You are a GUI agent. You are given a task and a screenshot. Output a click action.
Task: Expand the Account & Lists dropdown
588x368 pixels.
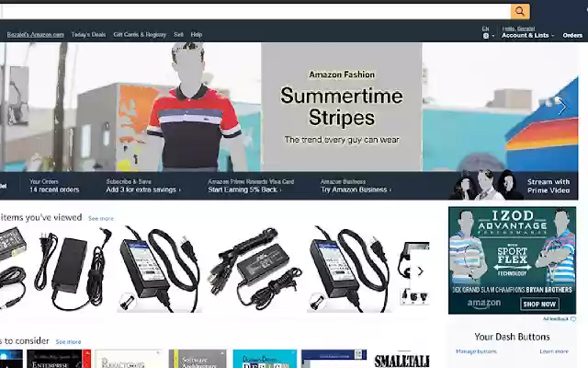527,33
